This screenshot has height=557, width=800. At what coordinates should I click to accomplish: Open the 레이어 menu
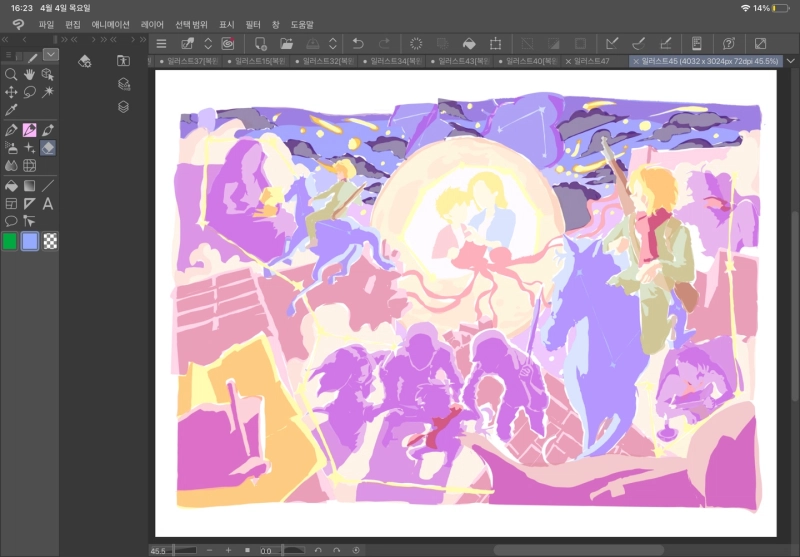pos(152,23)
